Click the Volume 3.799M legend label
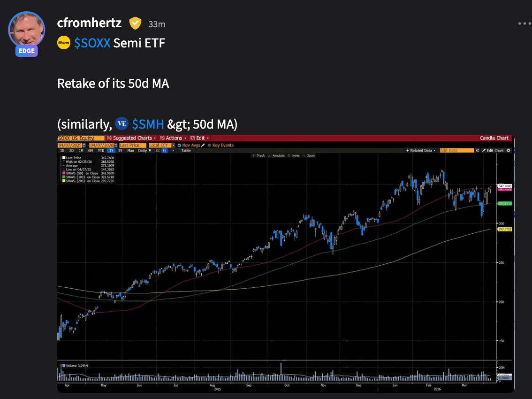532x399 pixels. 76,366
